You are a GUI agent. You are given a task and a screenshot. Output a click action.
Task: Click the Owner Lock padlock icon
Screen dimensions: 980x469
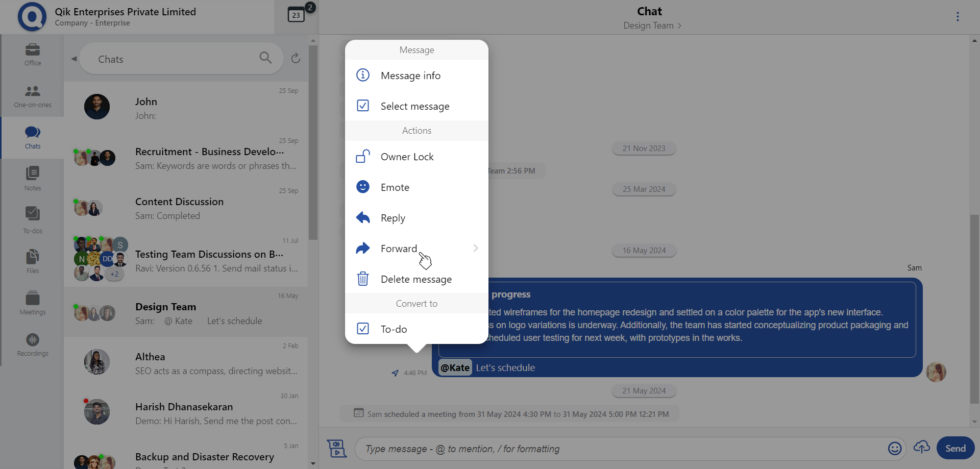pos(363,156)
